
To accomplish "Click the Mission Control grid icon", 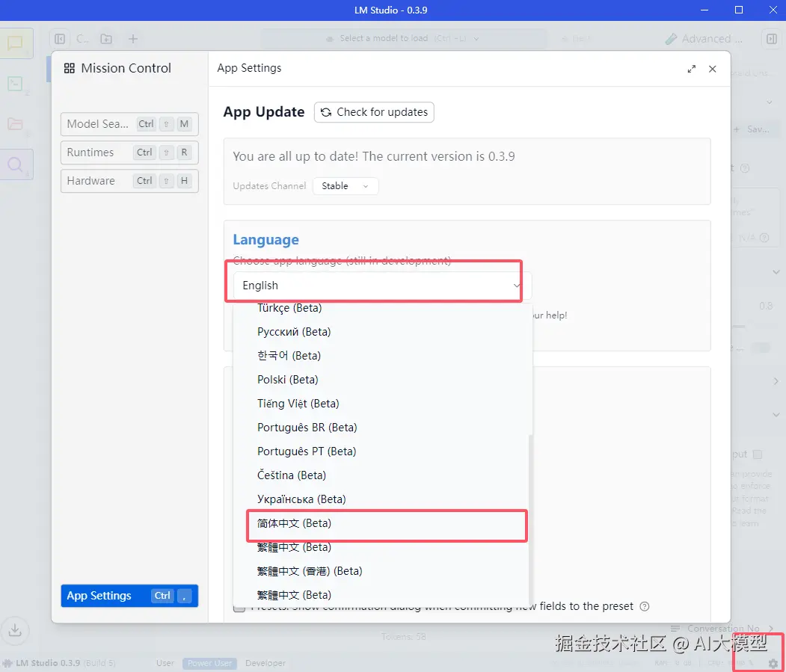I will [69, 68].
